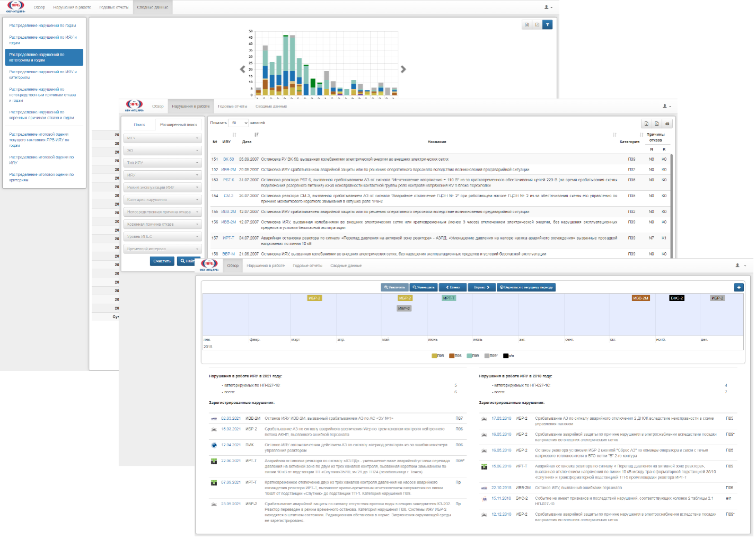Go to previous chart with left chevron

(243, 69)
